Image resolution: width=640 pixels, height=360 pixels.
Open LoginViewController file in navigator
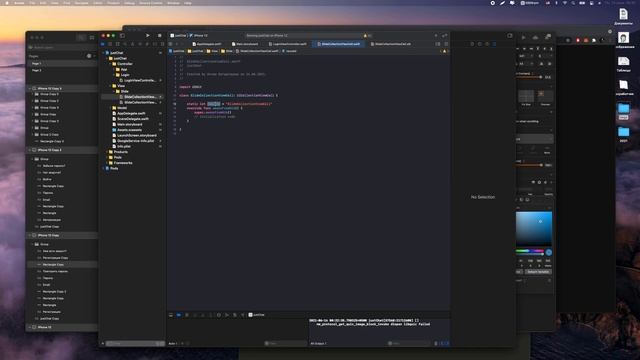click(137, 80)
